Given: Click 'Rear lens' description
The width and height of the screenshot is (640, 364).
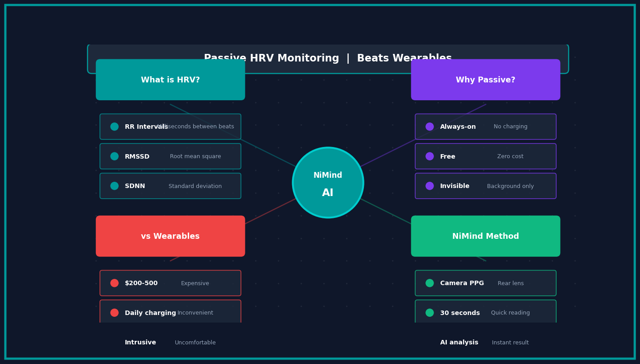Looking at the screenshot, I should pos(511,283).
